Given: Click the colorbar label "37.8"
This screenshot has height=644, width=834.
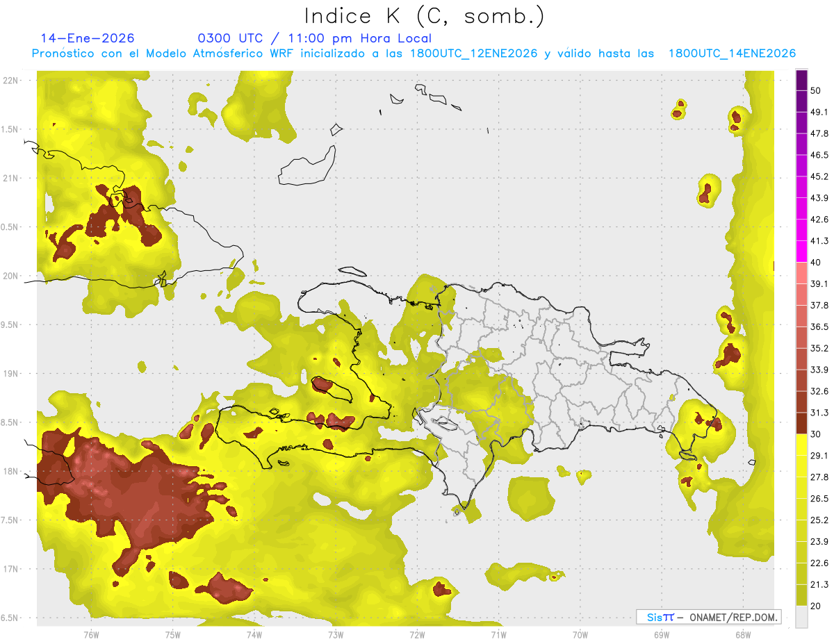Looking at the screenshot, I should click(x=819, y=305).
